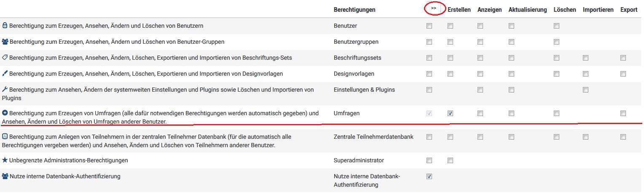Click the plus-circle icon for Umfragen permission

[x=5, y=114]
